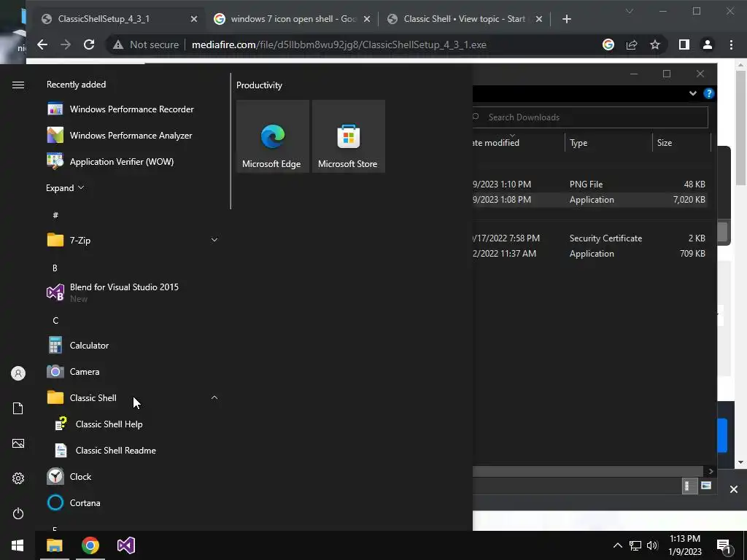Viewport: 747px width, 560px height.
Task: Open the network tray icon
Action: point(635,545)
